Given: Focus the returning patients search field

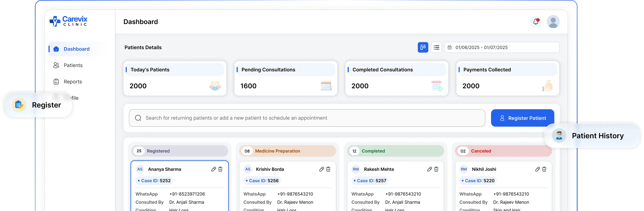Looking at the screenshot, I should [x=307, y=118].
